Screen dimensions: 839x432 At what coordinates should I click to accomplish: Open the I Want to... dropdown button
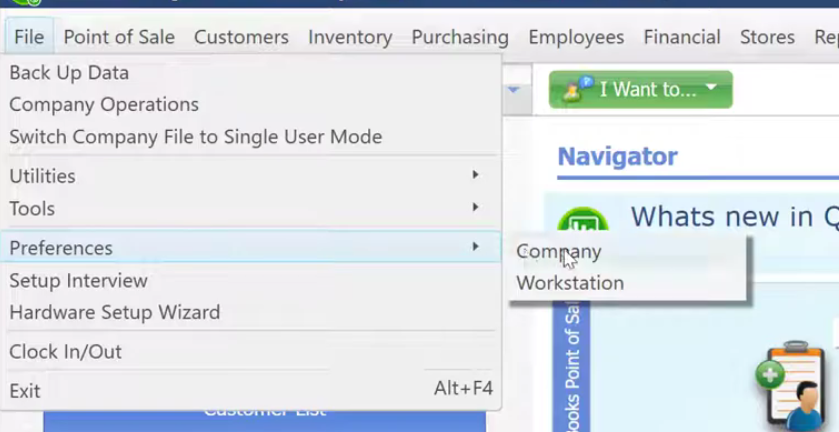(640, 89)
